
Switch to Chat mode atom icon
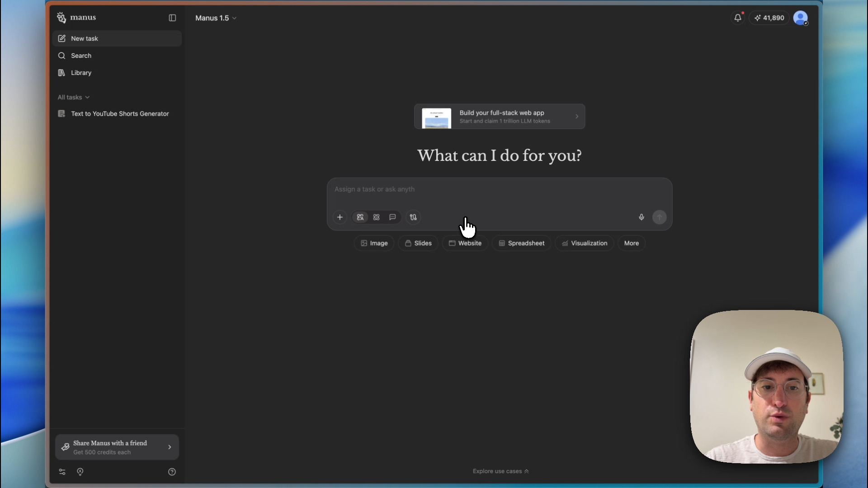pyautogui.click(x=377, y=217)
